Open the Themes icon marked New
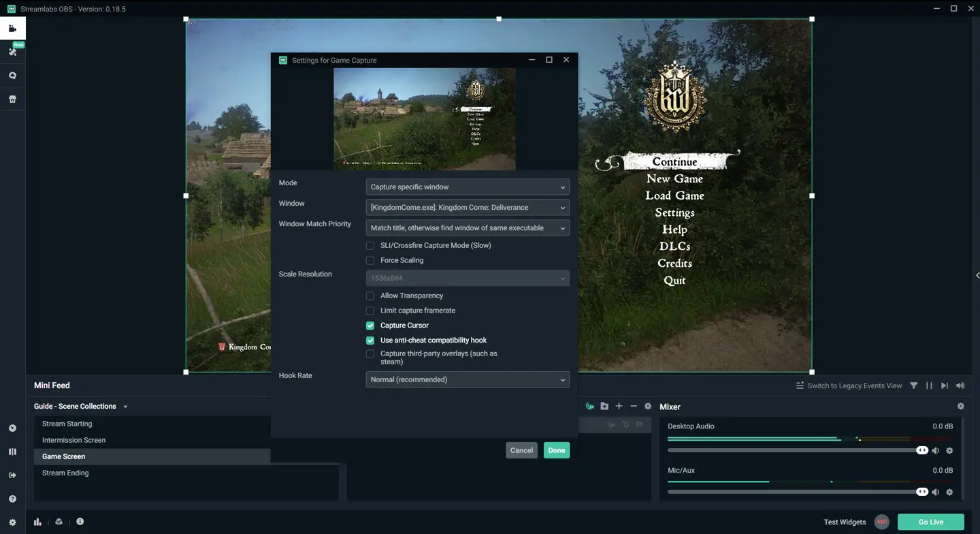 (12, 52)
